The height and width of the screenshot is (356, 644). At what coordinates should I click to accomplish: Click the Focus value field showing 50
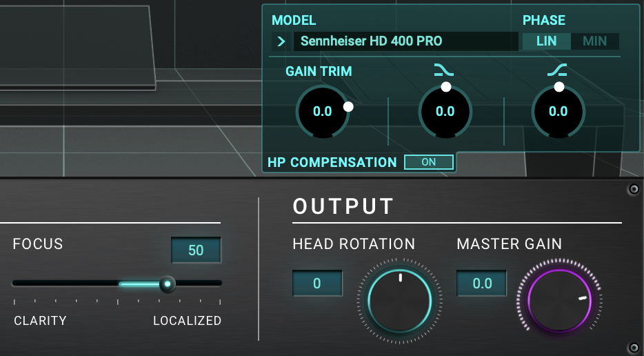[196, 250]
